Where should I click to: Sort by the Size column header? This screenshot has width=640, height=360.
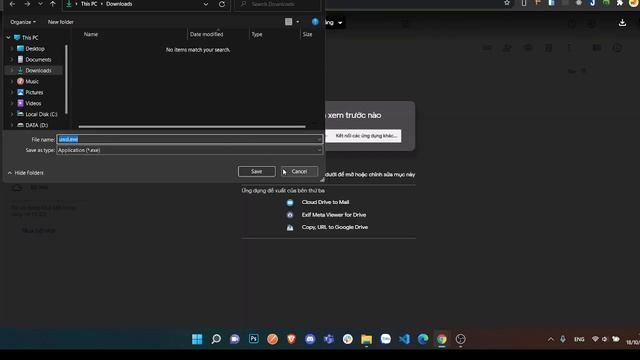[x=307, y=34]
